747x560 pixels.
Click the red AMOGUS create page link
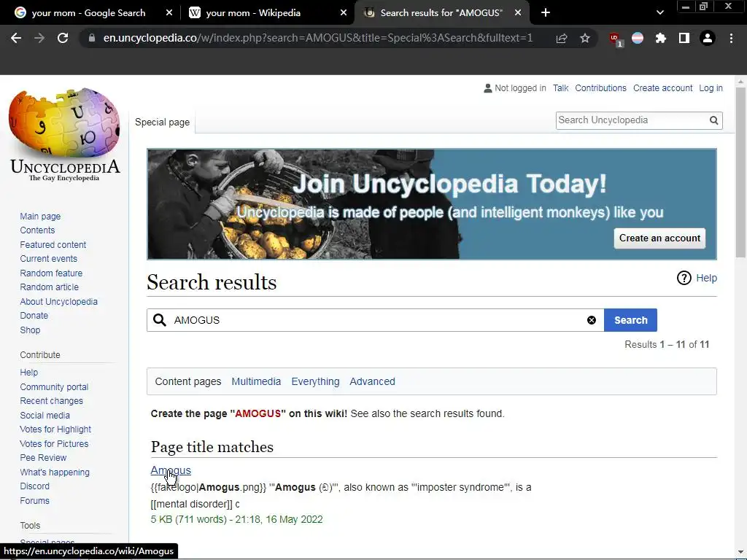[x=258, y=413]
